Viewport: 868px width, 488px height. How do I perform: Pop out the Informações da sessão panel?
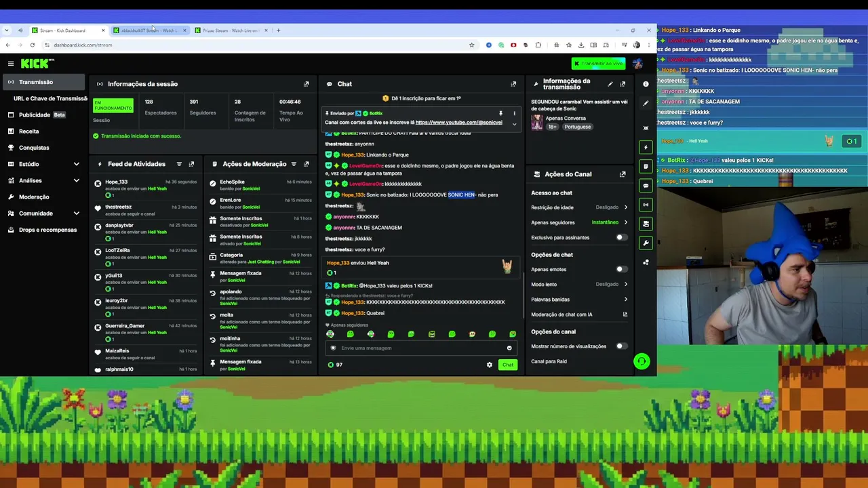pyautogui.click(x=306, y=84)
